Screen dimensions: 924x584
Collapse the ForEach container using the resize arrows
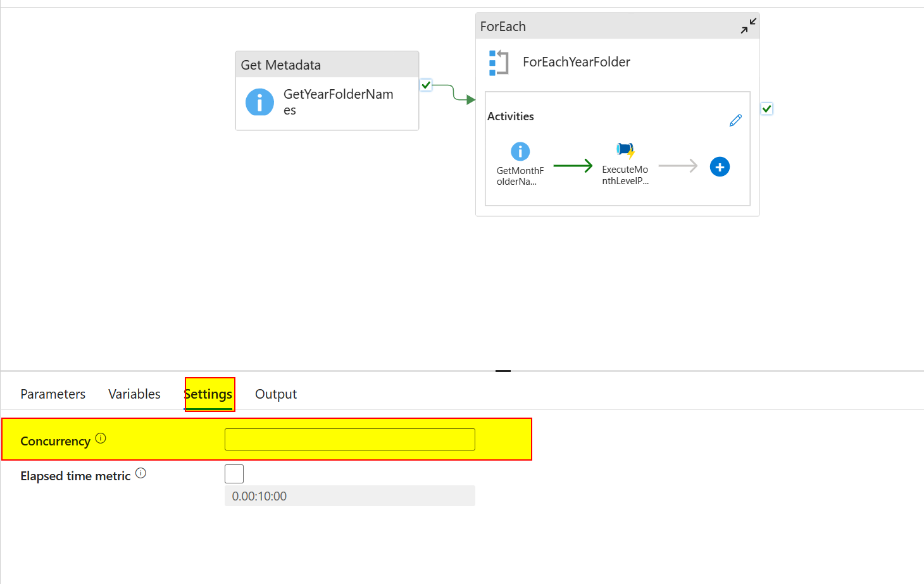pyautogui.click(x=748, y=25)
